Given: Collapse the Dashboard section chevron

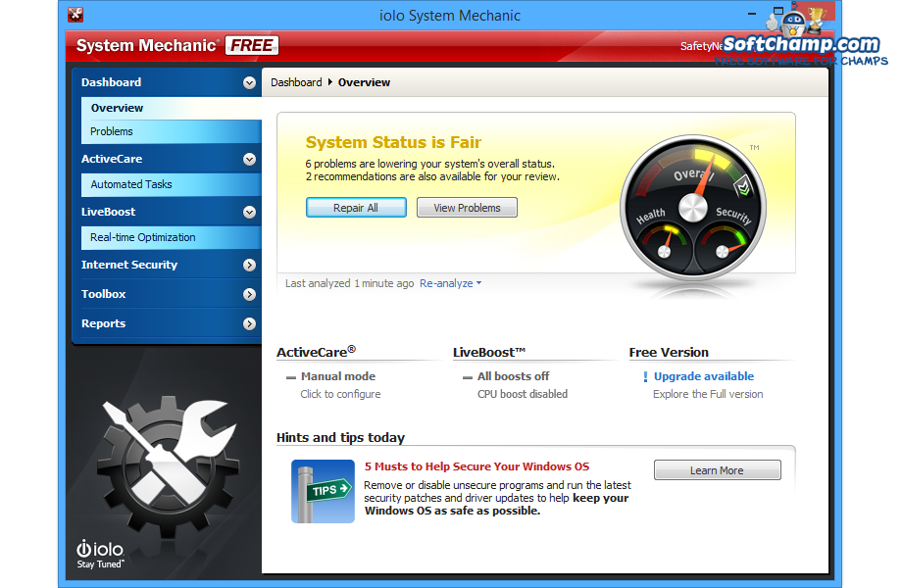Looking at the screenshot, I should click(x=249, y=82).
